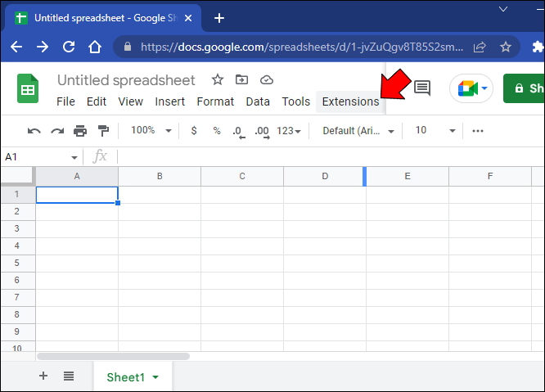
Task: Select column F header
Action: 490,176
